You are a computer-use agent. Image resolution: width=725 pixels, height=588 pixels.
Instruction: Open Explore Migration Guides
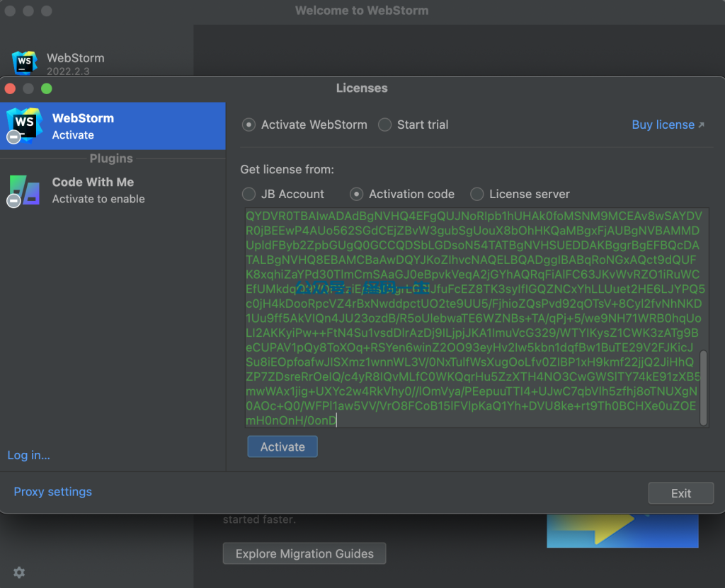304,553
